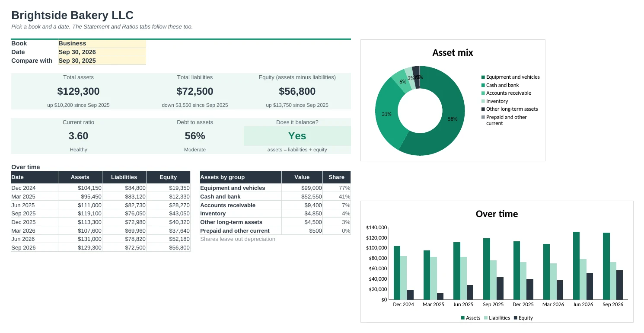Select Jun 2025 liabilities value $82,730
This screenshot has width=644, height=333.
point(124,205)
